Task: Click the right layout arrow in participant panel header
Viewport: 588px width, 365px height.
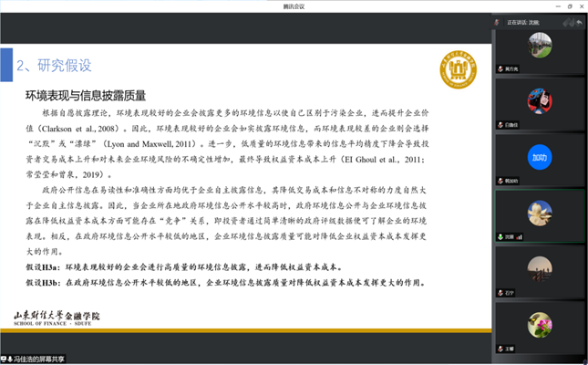Action: tap(579, 22)
